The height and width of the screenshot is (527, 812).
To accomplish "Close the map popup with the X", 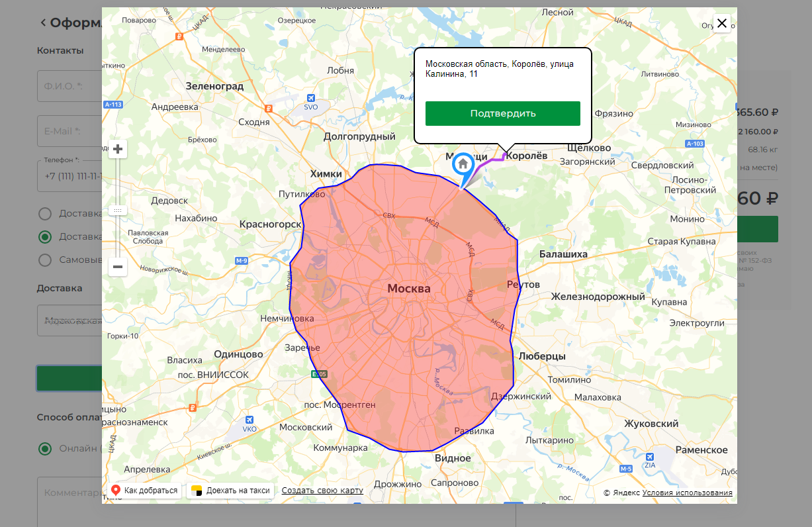I will point(722,23).
